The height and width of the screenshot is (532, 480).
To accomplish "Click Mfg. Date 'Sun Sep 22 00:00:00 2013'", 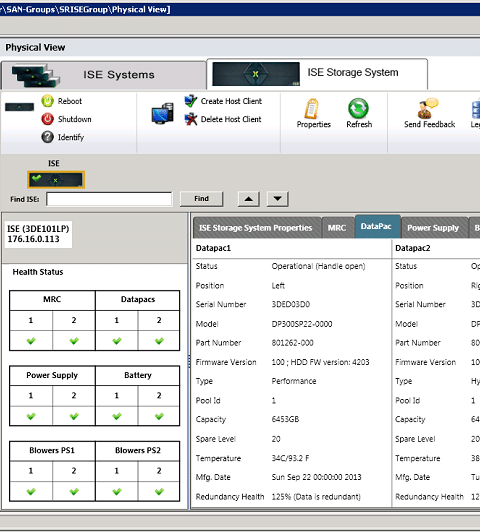I will (x=316, y=477).
